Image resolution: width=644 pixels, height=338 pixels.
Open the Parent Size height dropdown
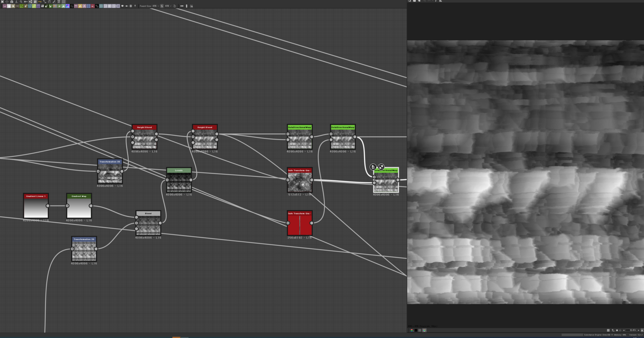[168, 6]
